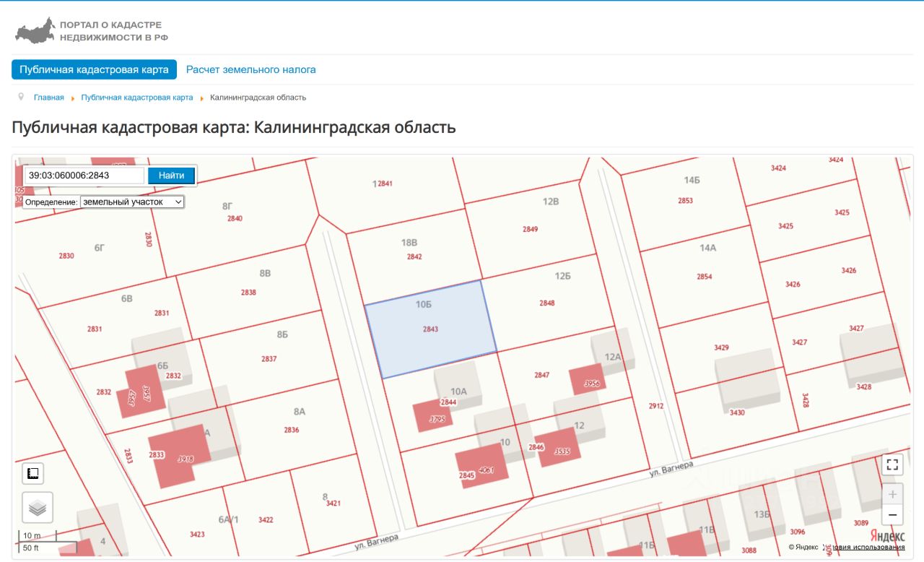Click house label 10А

coord(459,392)
